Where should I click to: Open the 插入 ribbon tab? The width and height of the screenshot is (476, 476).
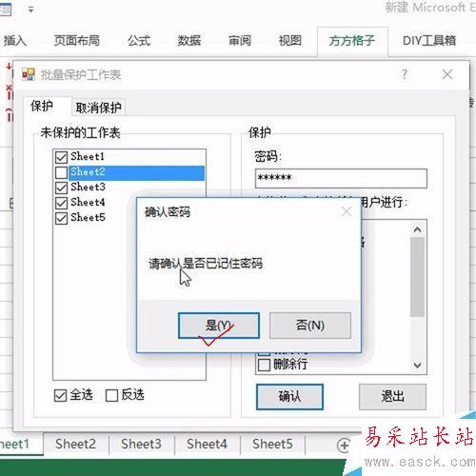tap(14, 41)
